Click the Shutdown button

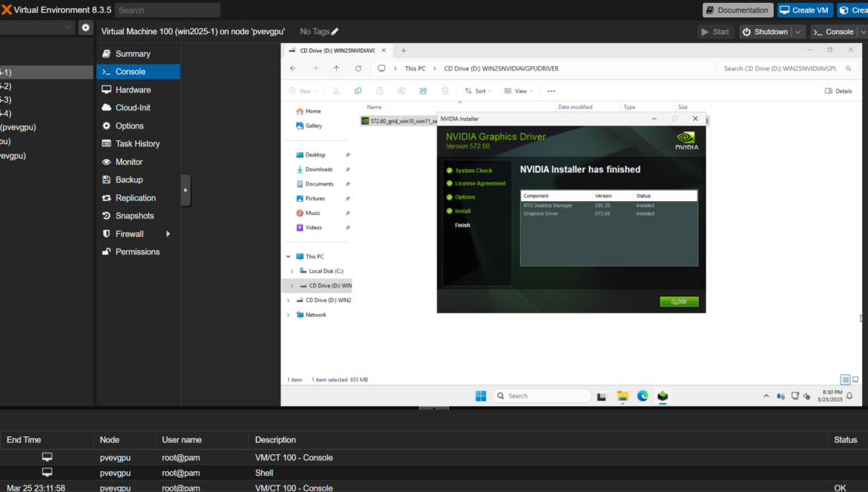pyautogui.click(x=765, y=32)
